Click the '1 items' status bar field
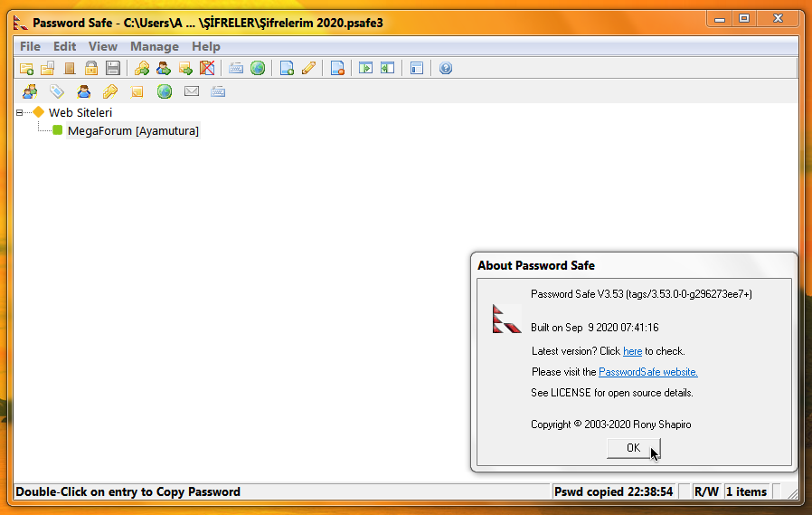812x515 pixels. (x=746, y=491)
